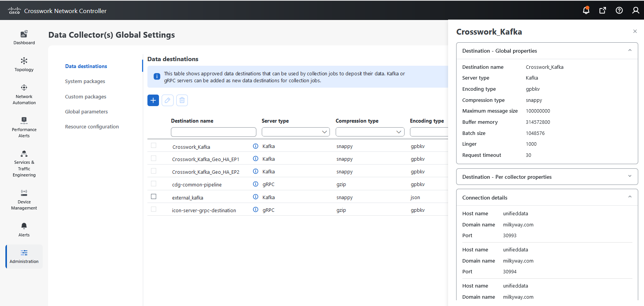
Task: Show info for Crosswork_Kafka_Geo_HA_EP1 row
Action: point(256,158)
